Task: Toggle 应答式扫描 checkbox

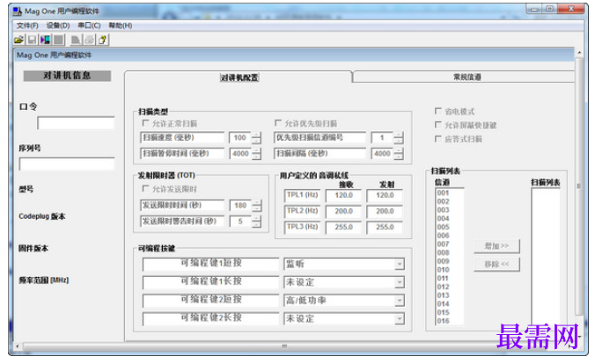Action: point(438,138)
